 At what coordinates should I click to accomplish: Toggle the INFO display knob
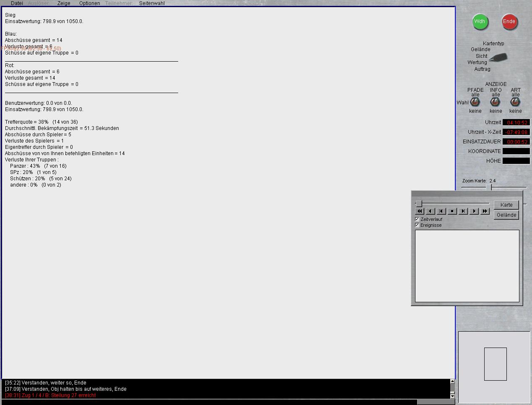[x=496, y=102]
